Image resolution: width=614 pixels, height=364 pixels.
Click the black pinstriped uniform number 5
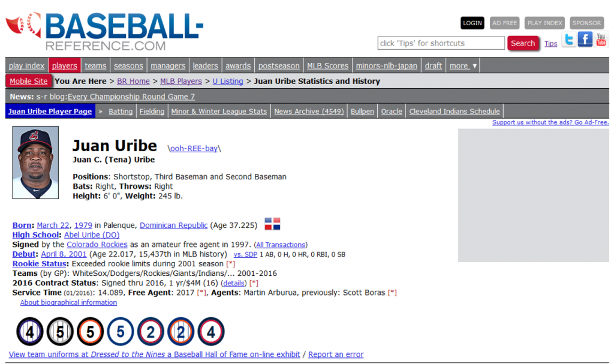[60, 332]
